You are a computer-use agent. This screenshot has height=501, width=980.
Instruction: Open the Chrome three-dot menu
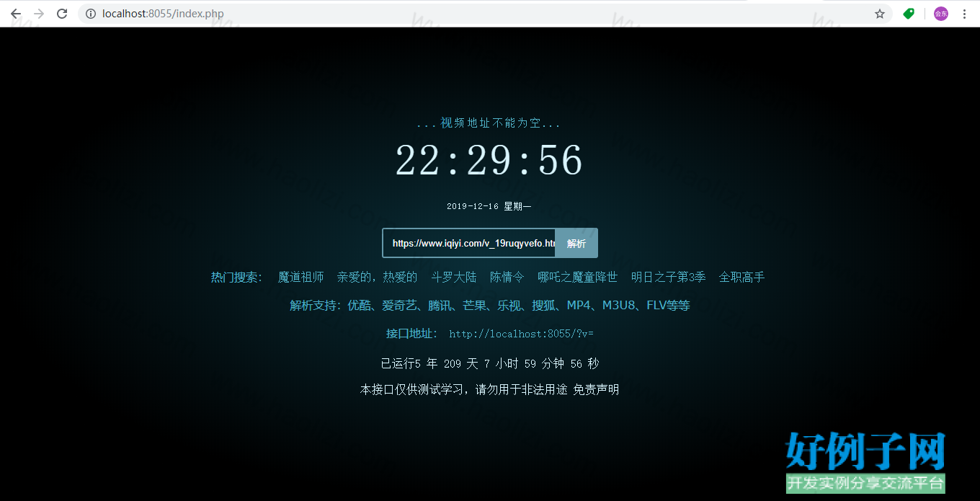coord(964,14)
